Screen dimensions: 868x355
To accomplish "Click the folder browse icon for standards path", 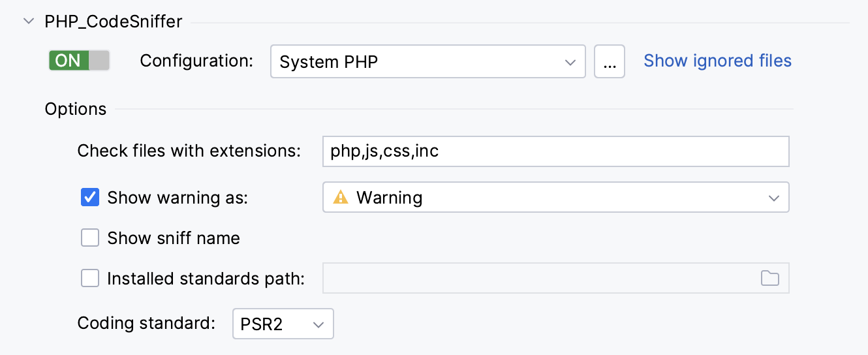I will (770, 279).
